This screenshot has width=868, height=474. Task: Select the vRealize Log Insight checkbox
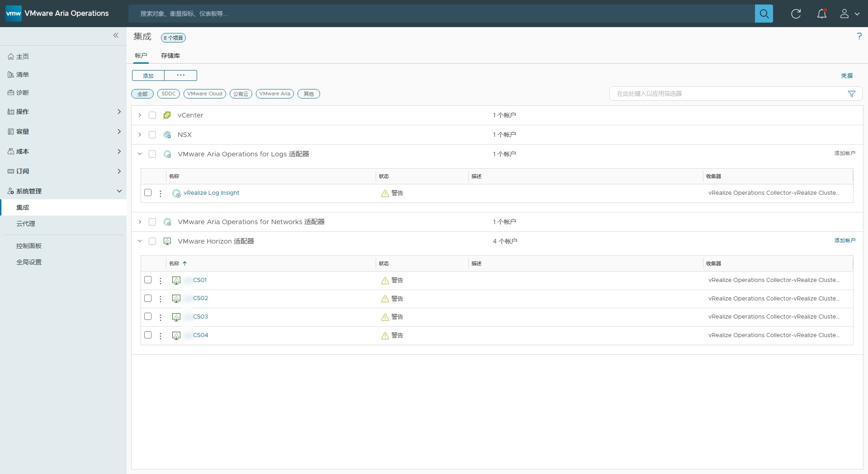148,192
